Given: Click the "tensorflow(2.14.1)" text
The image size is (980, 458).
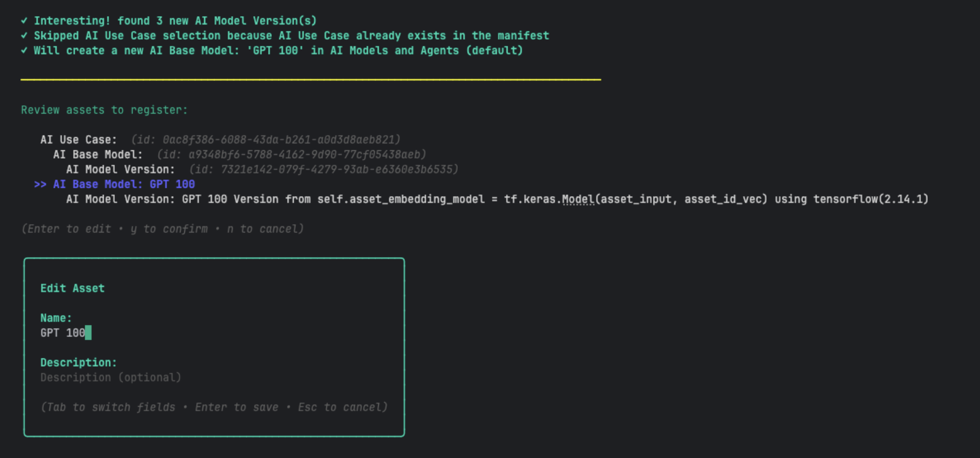Looking at the screenshot, I should click(870, 199).
